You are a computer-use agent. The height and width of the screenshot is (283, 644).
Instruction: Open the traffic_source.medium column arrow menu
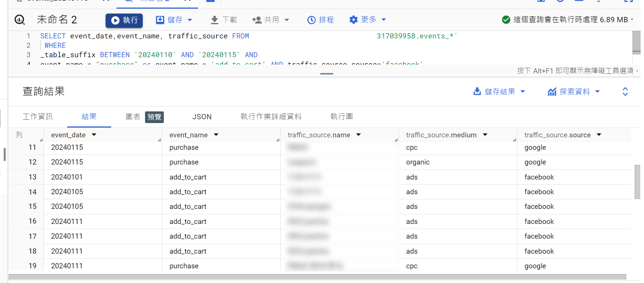tap(485, 135)
